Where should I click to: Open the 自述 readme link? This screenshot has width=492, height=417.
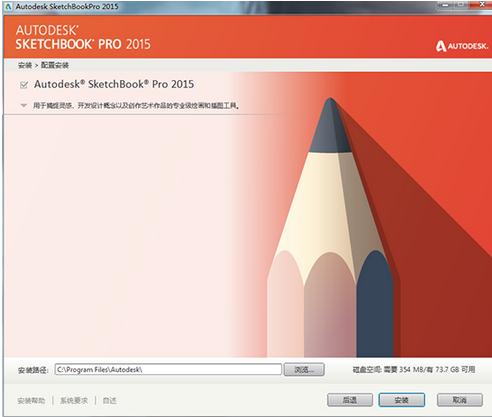(109, 400)
